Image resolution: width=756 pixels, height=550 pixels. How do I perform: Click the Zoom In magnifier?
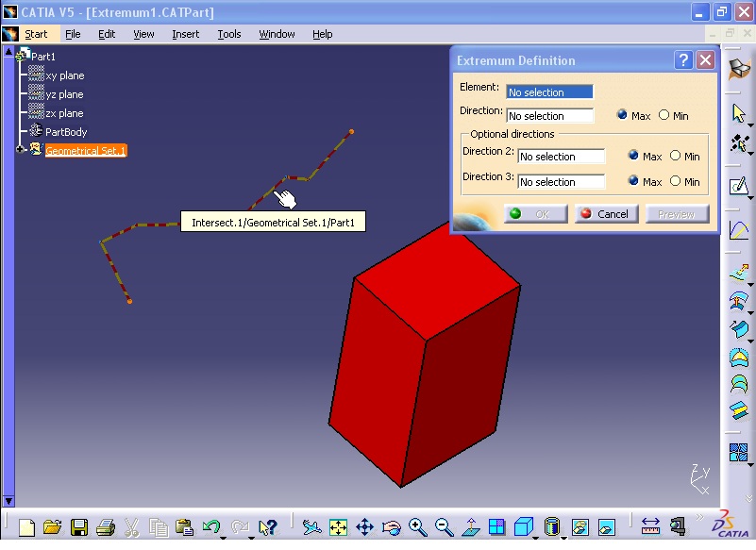(x=417, y=527)
